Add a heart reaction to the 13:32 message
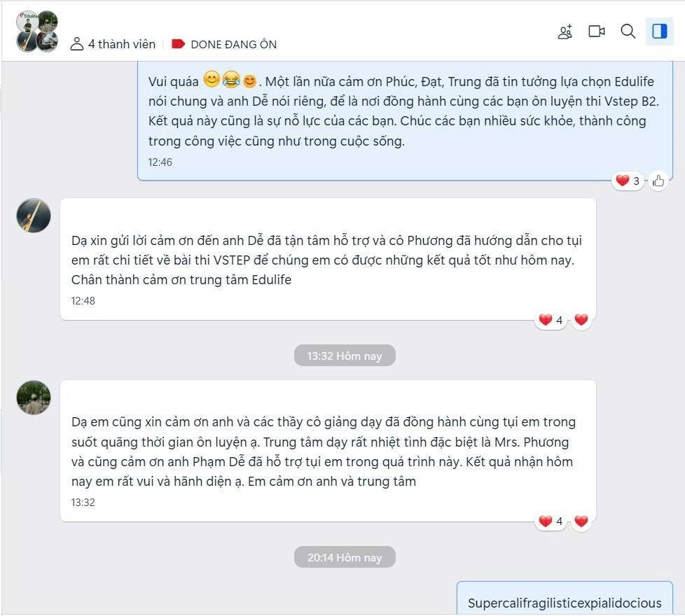The image size is (685, 616). [x=581, y=521]
